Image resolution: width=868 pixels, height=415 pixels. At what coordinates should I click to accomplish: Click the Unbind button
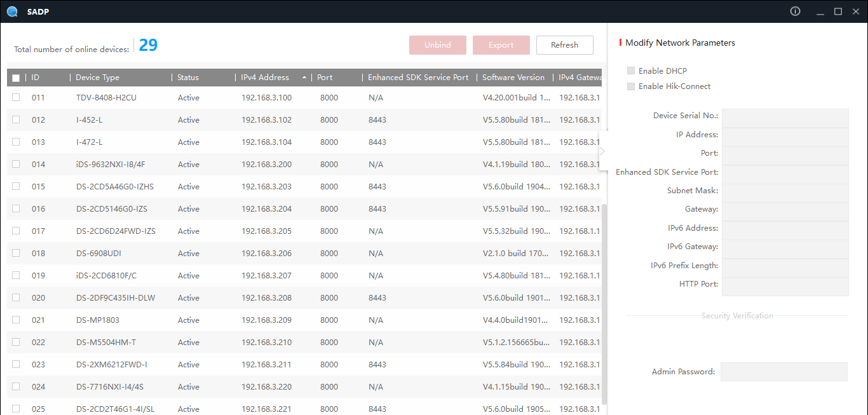438,45
